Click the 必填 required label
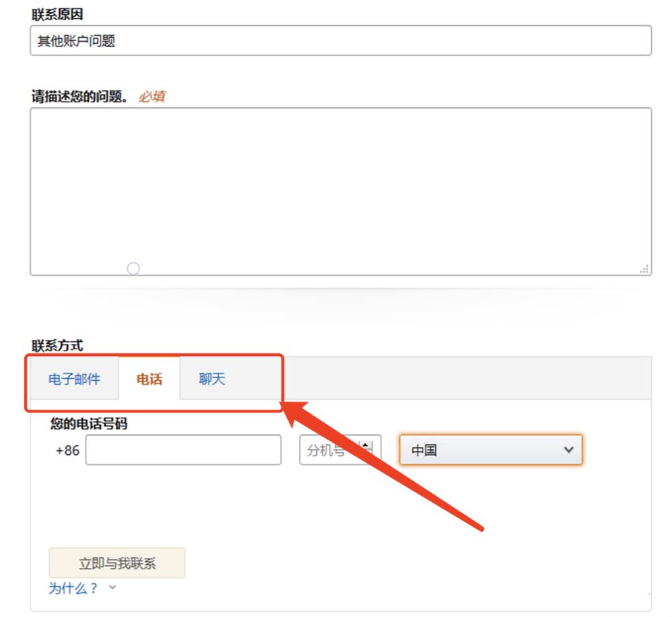 click(x=151, y=96)
